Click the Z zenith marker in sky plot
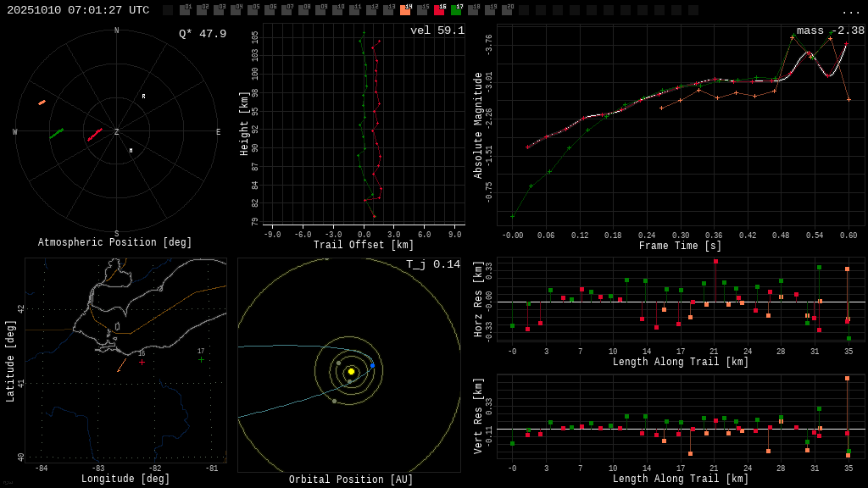The height and width of the screenshot is (488, 868). point(116,132)
